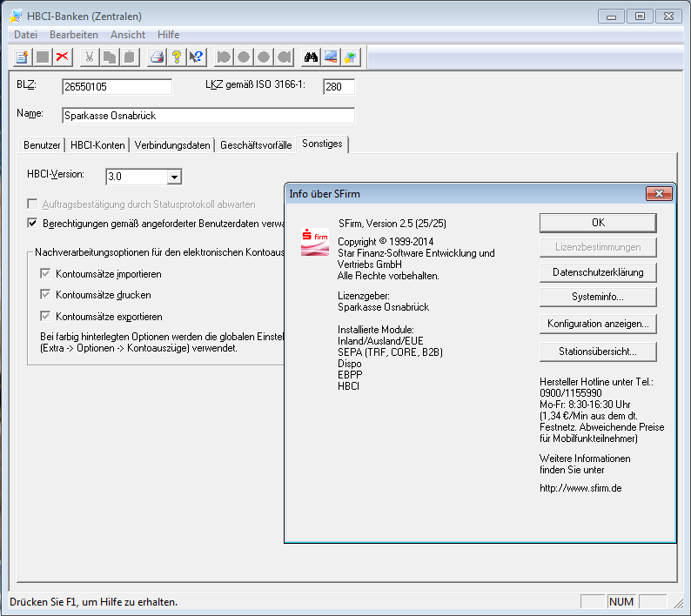The width and height of the screenshot is (691, 616).
Task: Open the Datenschutzerklärung button
Action: coord(598,272)
